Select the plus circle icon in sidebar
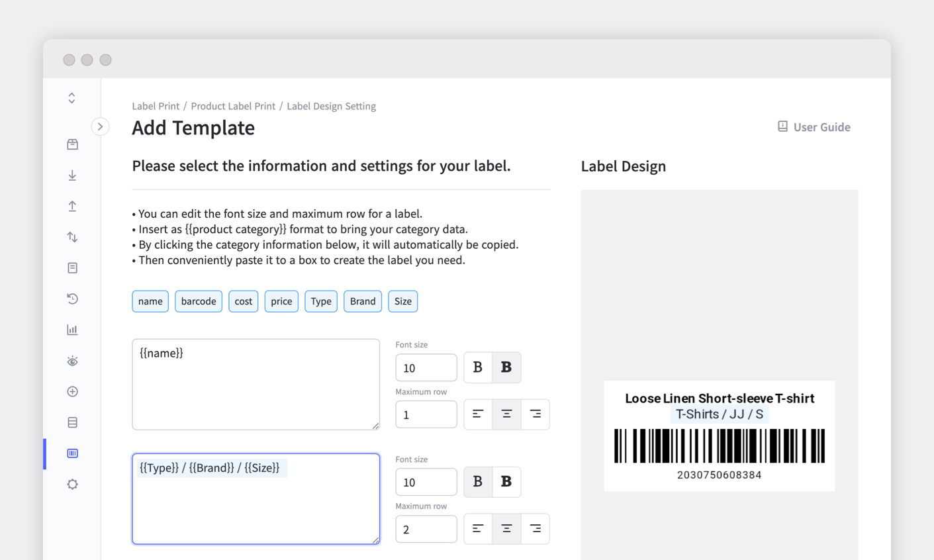Image resolution: width=934 pixels, height=560 pixels. 71,391
